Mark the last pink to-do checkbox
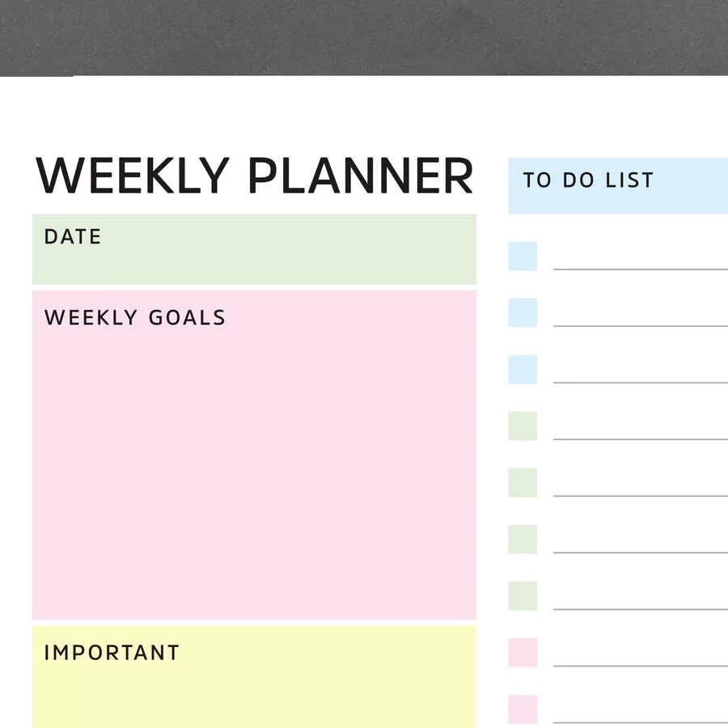Viewport: 728px width, 728px height. pos(523,709)
